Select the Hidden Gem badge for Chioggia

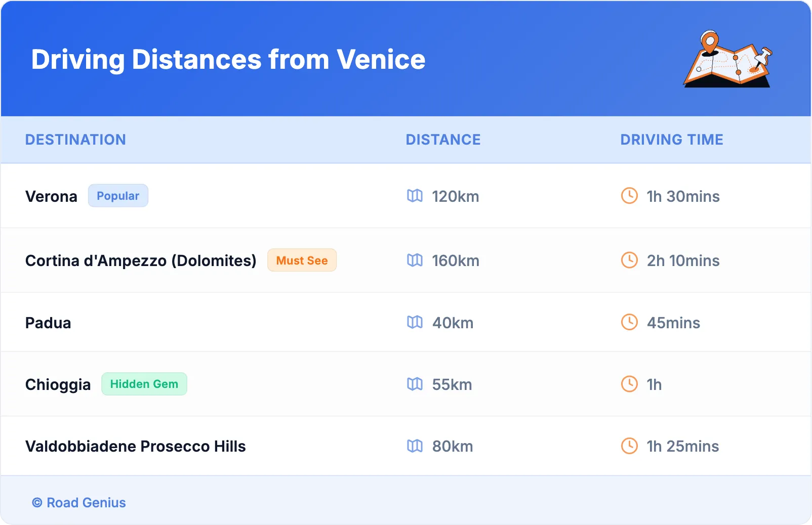click(x=144, y=384)
